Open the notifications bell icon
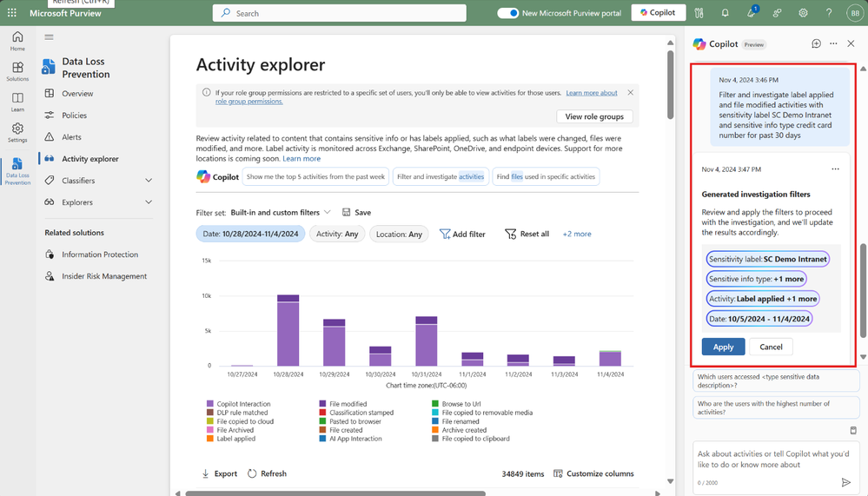Image resolution: width=868 pixels, height=496 pixels. [725, 13]
